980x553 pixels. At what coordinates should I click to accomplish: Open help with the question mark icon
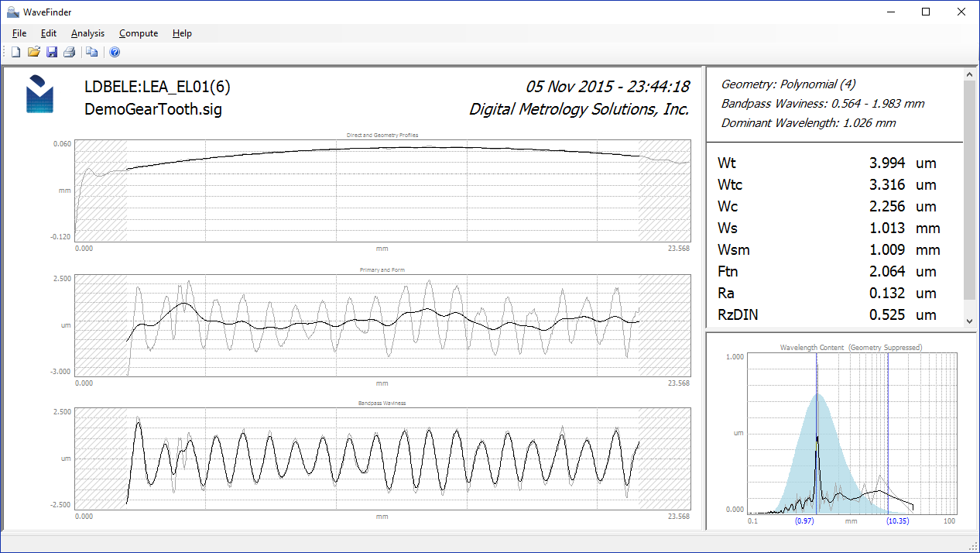click(x=115, y=52)
